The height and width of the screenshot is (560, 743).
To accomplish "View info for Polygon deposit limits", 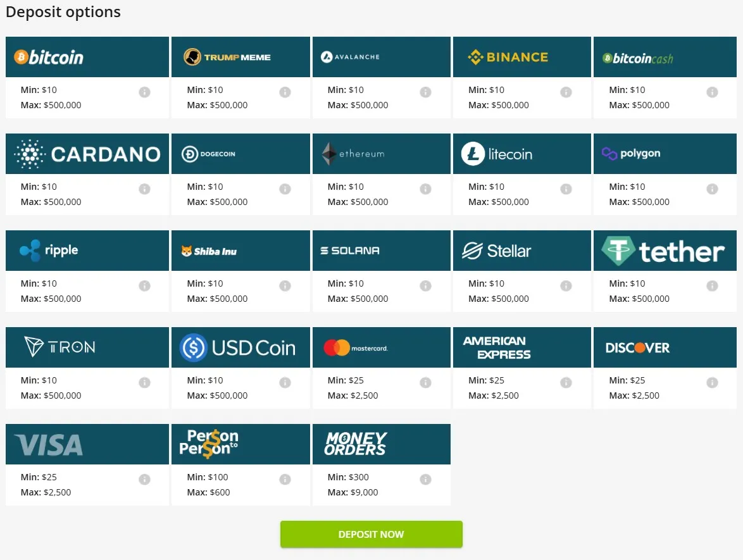I will pyautogui.click(x=712, y=189).
